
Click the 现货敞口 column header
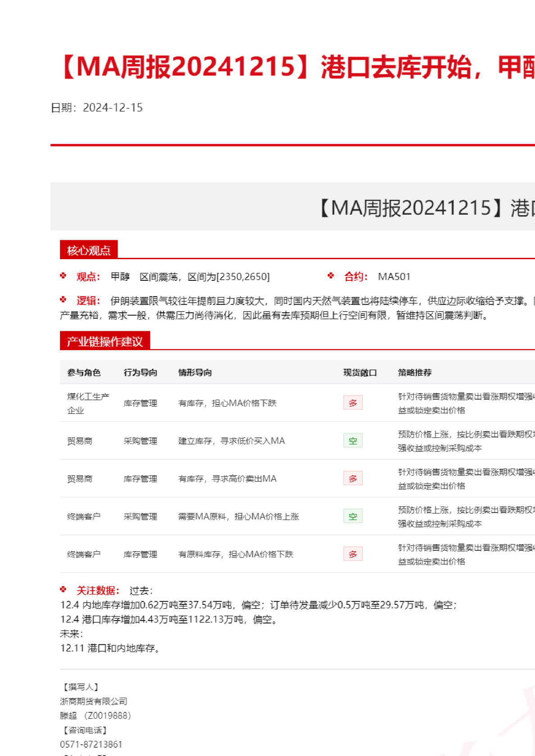(x=360, y=373)
